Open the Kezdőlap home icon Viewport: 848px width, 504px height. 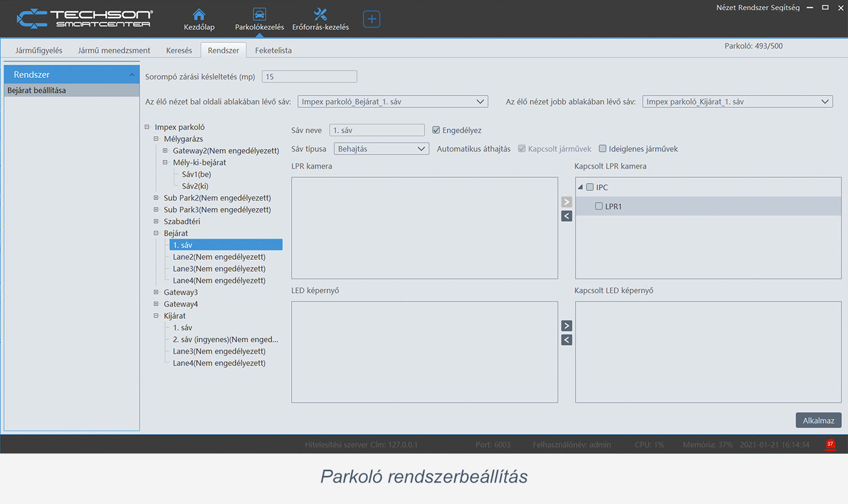coord(199,15)
